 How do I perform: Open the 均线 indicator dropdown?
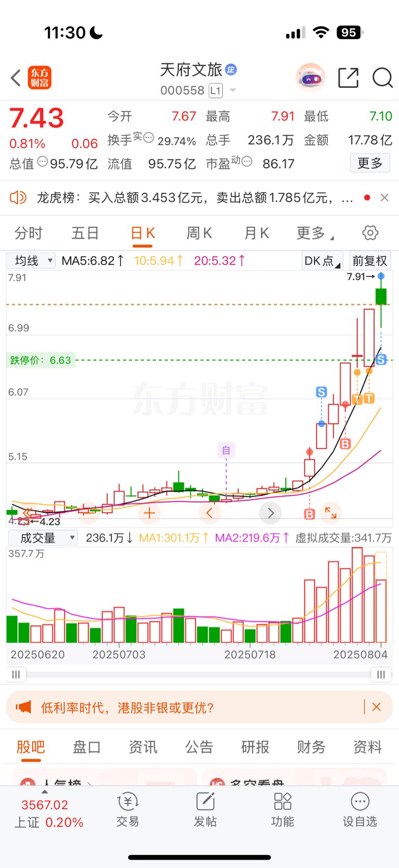click(x=31, y=260)
